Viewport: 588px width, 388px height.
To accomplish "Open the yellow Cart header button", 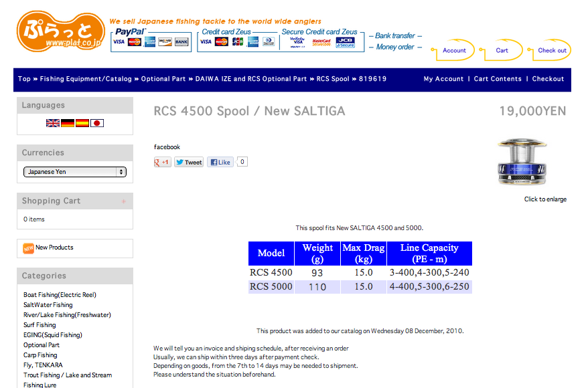I will tap(501, 50).
